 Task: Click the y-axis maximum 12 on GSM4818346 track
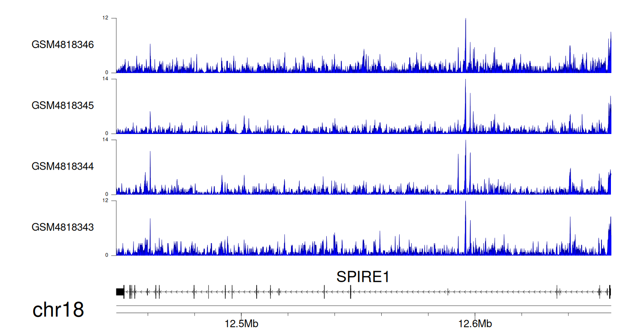[x=105, y=18]
